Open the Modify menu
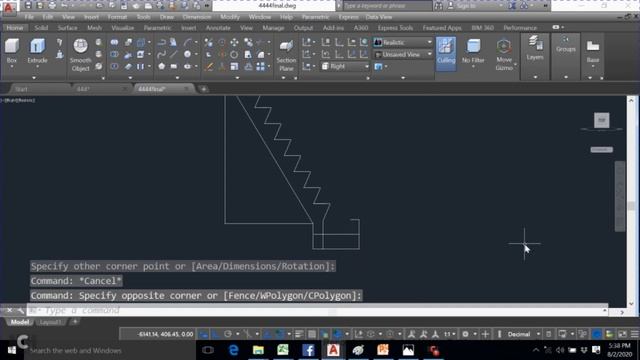 pyautogui.click(x=230, y=17)
